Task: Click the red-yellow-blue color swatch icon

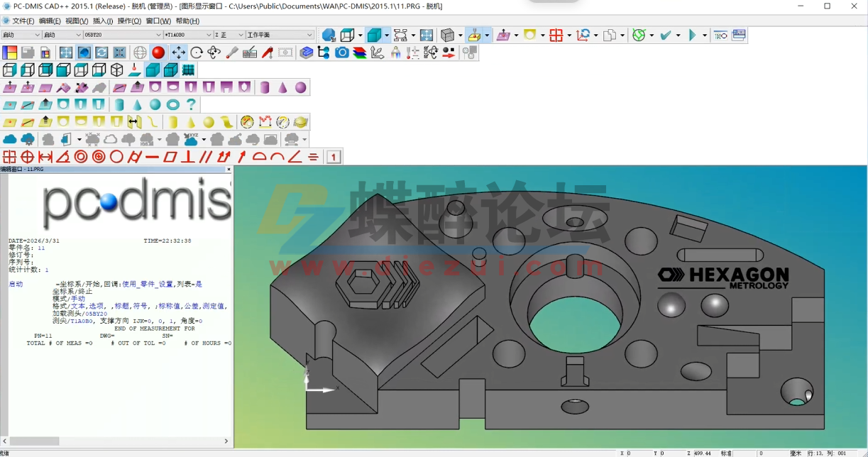Action: point(10,52)
